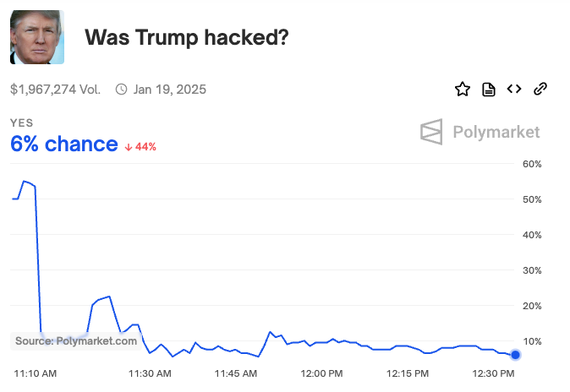Click the 11:10 AM time axis label
Viewport: 570px width, 392px height.
(x=36, y=373)
